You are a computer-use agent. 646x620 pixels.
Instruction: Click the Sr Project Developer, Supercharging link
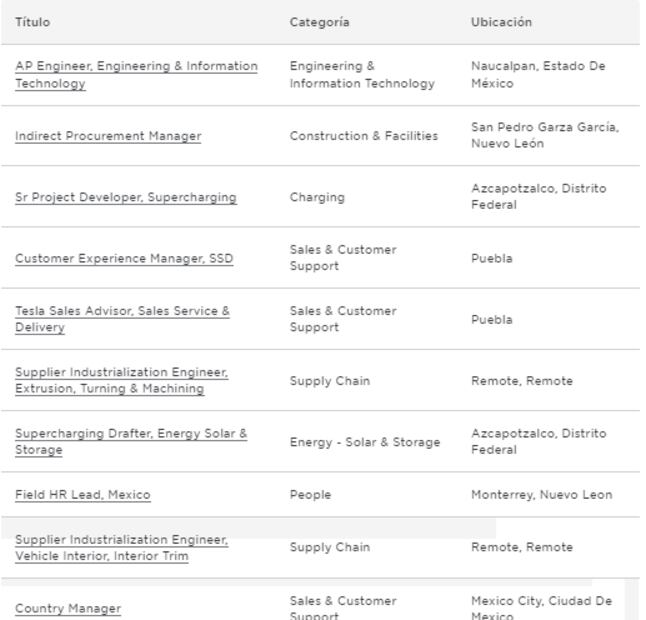(126, 197)
